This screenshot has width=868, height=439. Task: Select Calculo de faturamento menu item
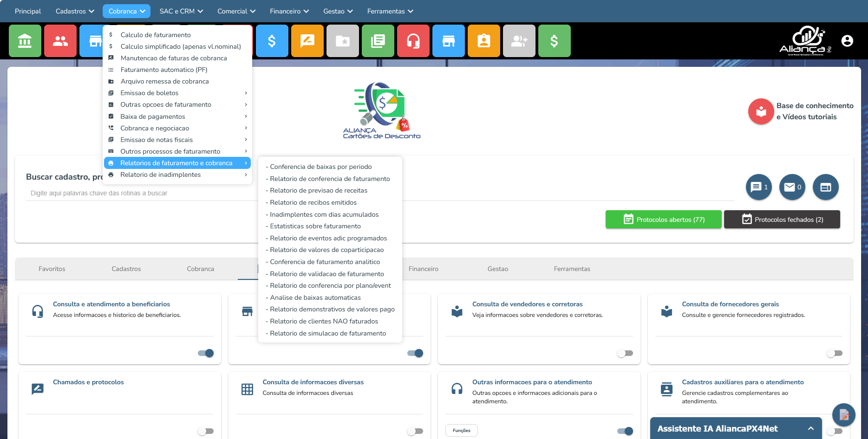point(177,35)
